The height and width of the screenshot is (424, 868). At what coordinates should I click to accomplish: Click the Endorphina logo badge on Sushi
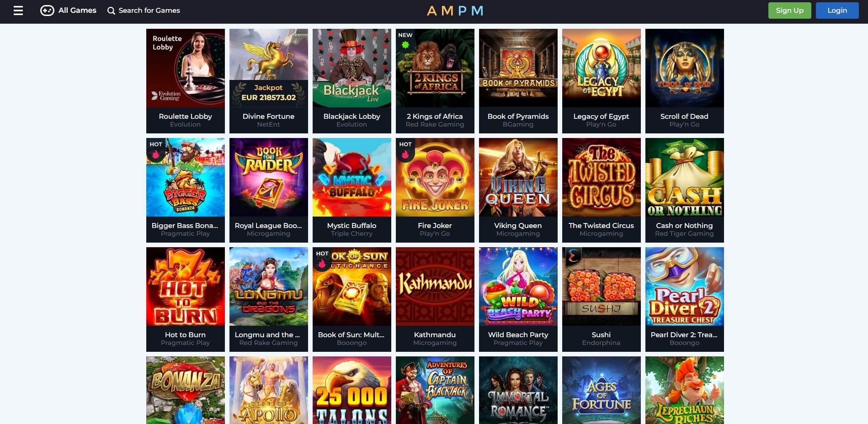coord(571,256)
